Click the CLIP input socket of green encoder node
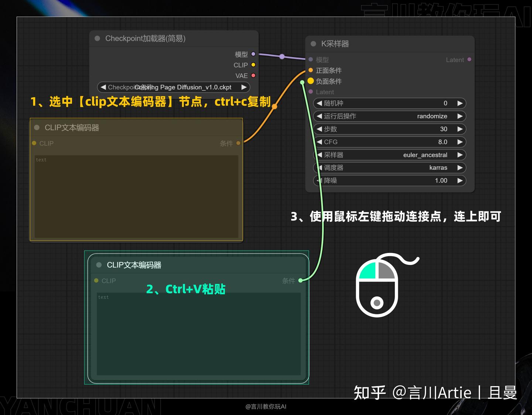Screen dimensions: 532x415 (96, 280)
